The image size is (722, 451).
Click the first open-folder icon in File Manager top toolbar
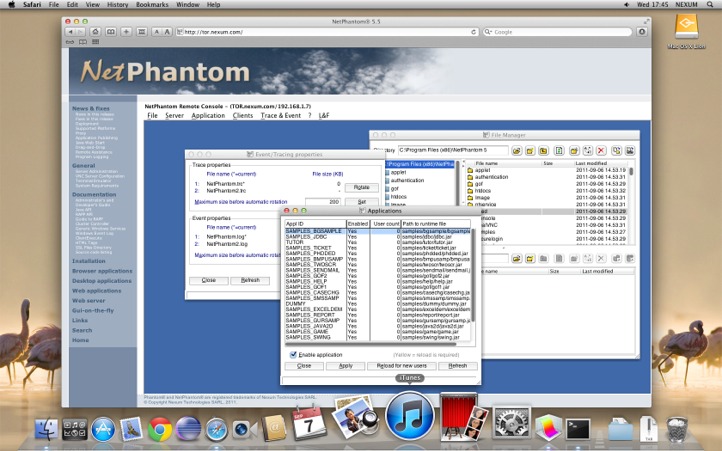(516, 151)
